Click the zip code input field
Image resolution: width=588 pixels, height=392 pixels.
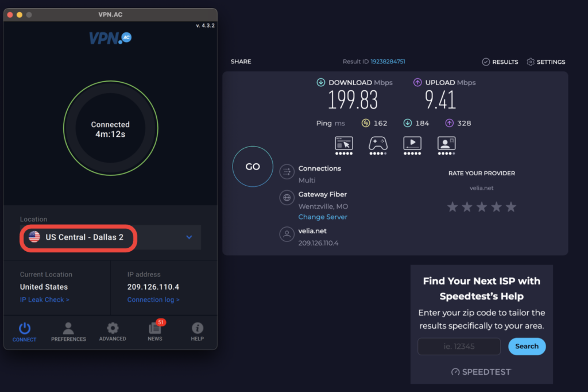(459, 346)
